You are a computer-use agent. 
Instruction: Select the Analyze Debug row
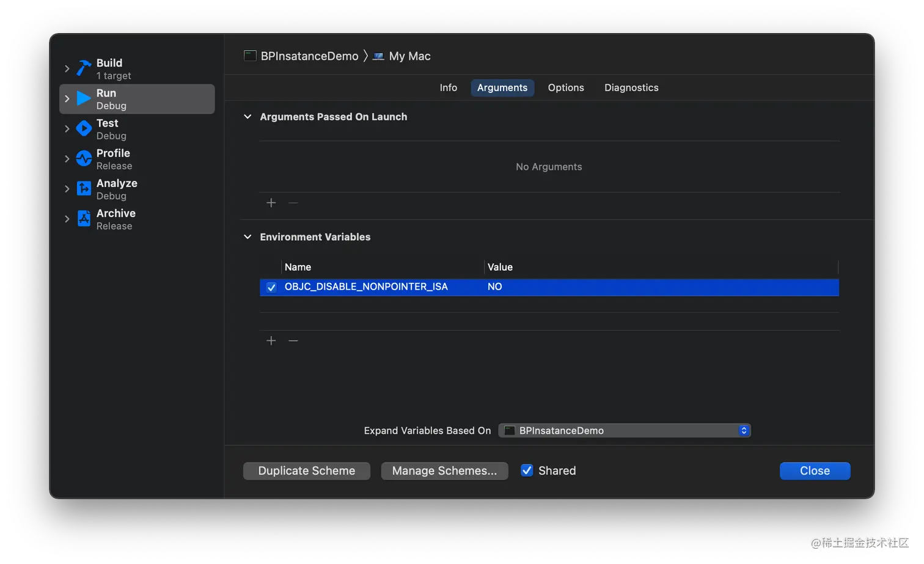(137, 189)
